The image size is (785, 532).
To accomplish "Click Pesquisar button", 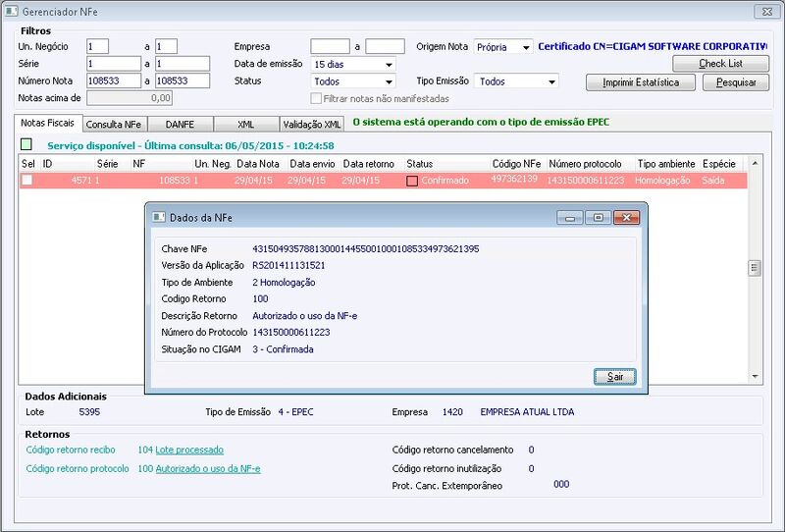I will 736,82.
